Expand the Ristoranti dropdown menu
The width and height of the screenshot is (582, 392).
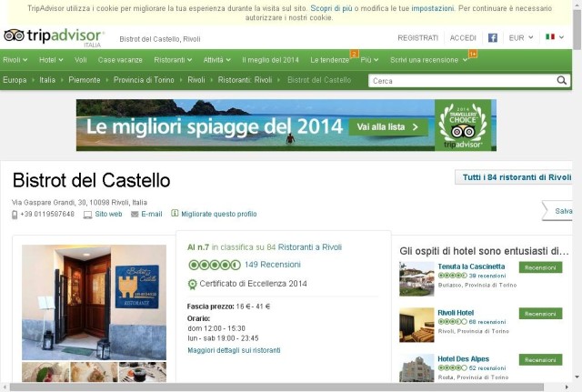pos(173,60)
